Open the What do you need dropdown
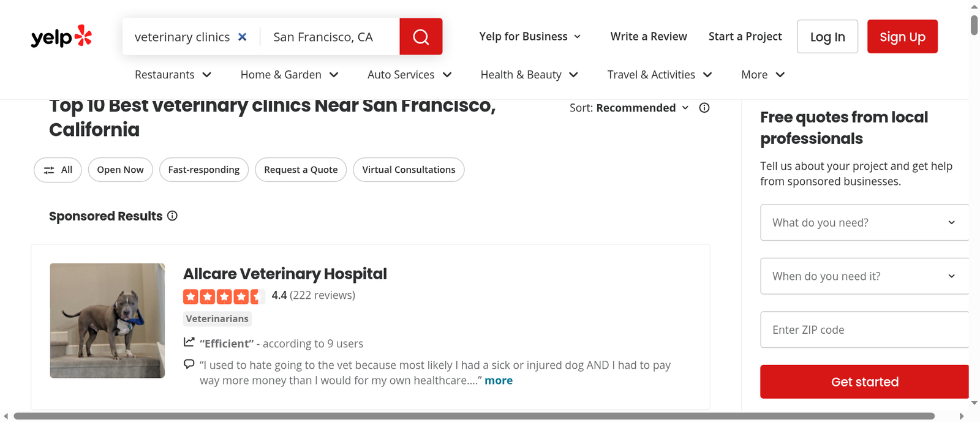The image size is (980, 422). tap(864, 222)
